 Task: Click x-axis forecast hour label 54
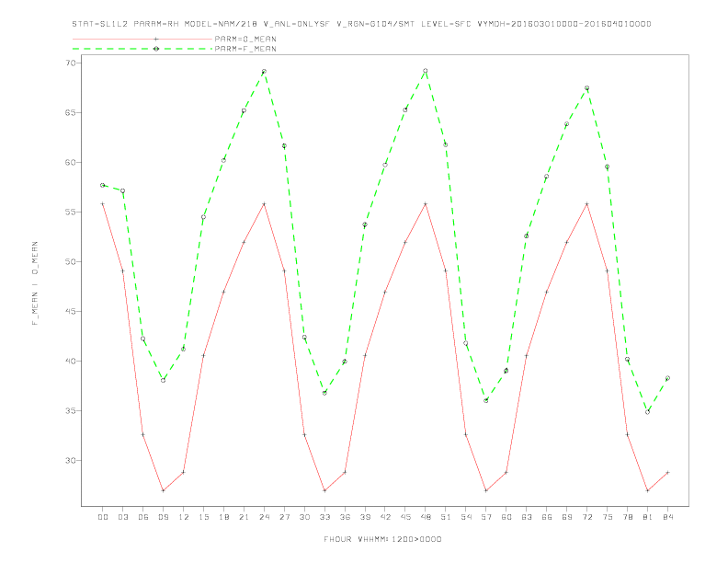click(x=466, y=517)
